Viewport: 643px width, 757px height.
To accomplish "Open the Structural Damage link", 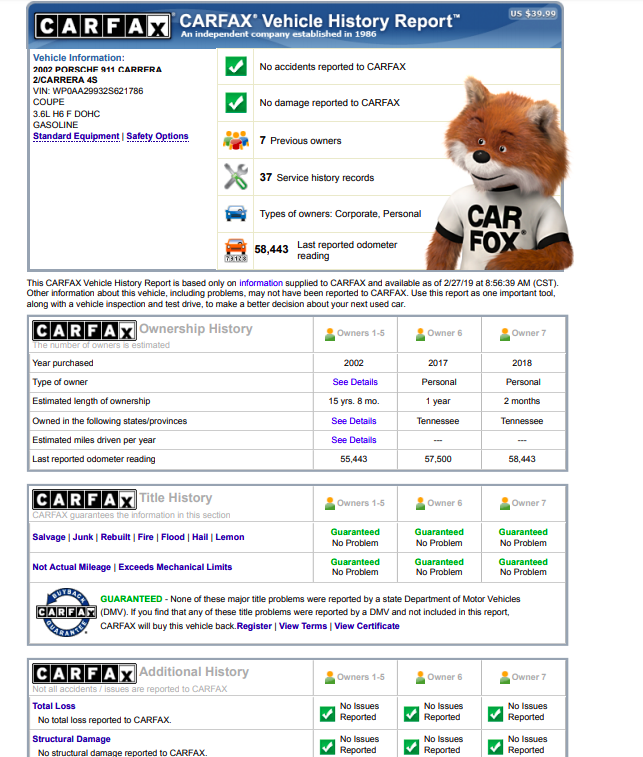I will pyautogui.click(x=71, y=739).
